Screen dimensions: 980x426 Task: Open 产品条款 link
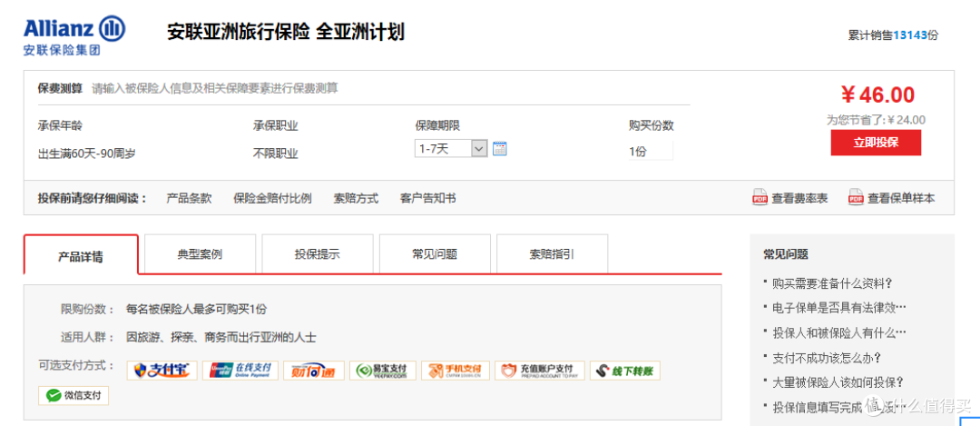point(189,198)
